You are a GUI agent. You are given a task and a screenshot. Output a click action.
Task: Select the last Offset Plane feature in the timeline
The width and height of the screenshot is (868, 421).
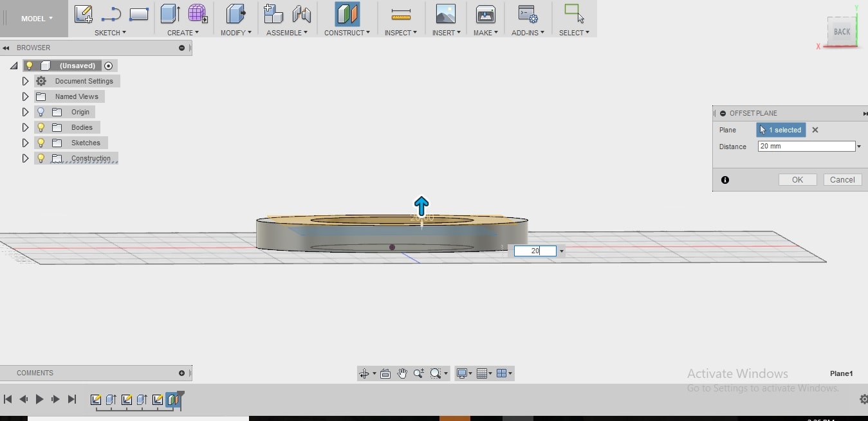point(172,400)
